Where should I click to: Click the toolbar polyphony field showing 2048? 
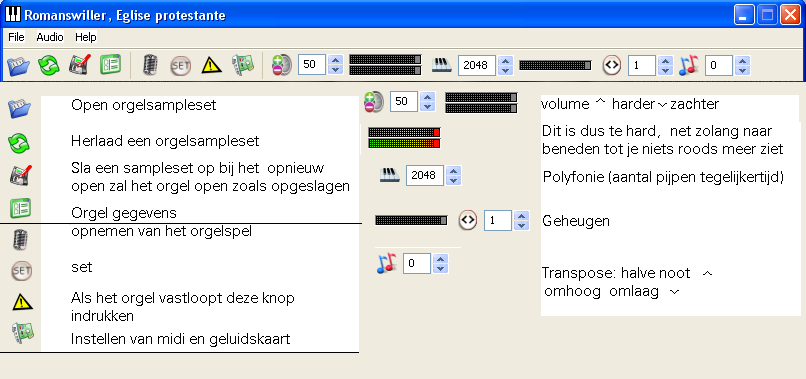click(x=477, y=65)
